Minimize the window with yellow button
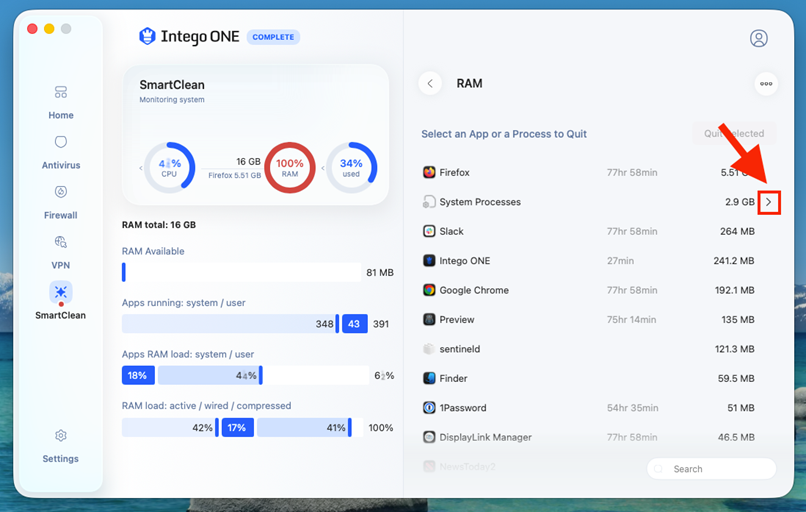 [49, 29]
